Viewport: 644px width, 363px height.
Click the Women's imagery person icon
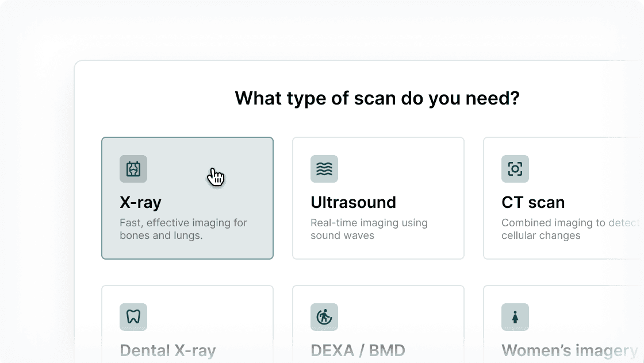pyautogui.click(x=515, y=317)
